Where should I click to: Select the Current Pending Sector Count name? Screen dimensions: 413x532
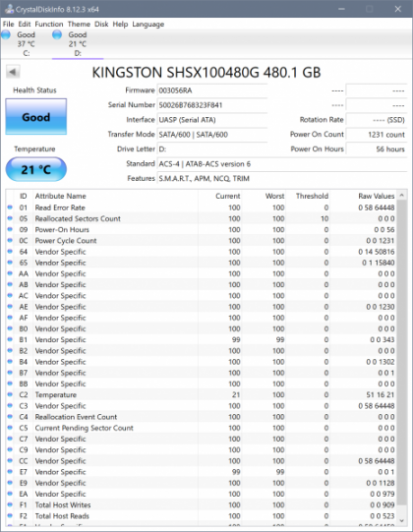(x=85, y=428)
